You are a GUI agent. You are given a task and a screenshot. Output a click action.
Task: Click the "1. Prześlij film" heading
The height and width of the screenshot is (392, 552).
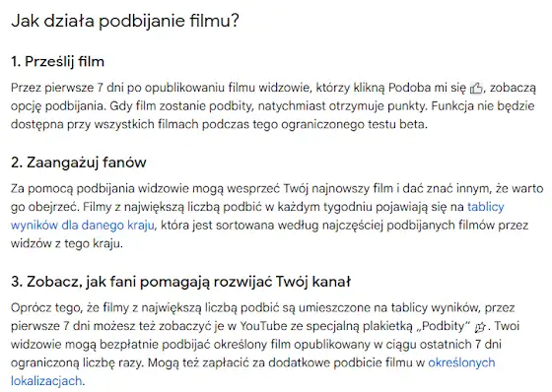point(58,62)
